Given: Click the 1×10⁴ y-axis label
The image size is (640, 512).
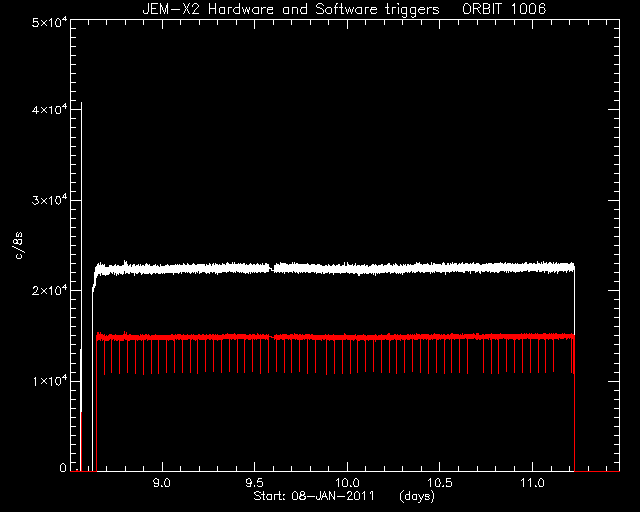Looking at the screenshot, I should pos(49,381).
